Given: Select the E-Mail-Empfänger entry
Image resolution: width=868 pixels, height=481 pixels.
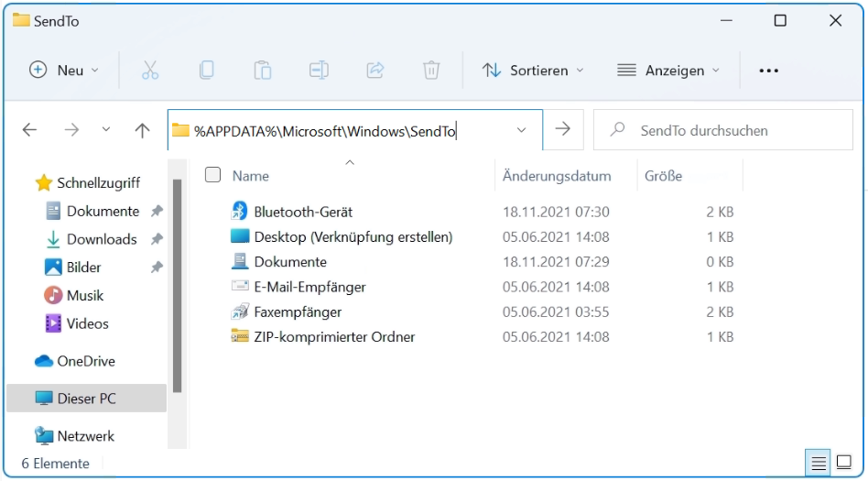Looking at the screenshot, I should coord(310,287).
